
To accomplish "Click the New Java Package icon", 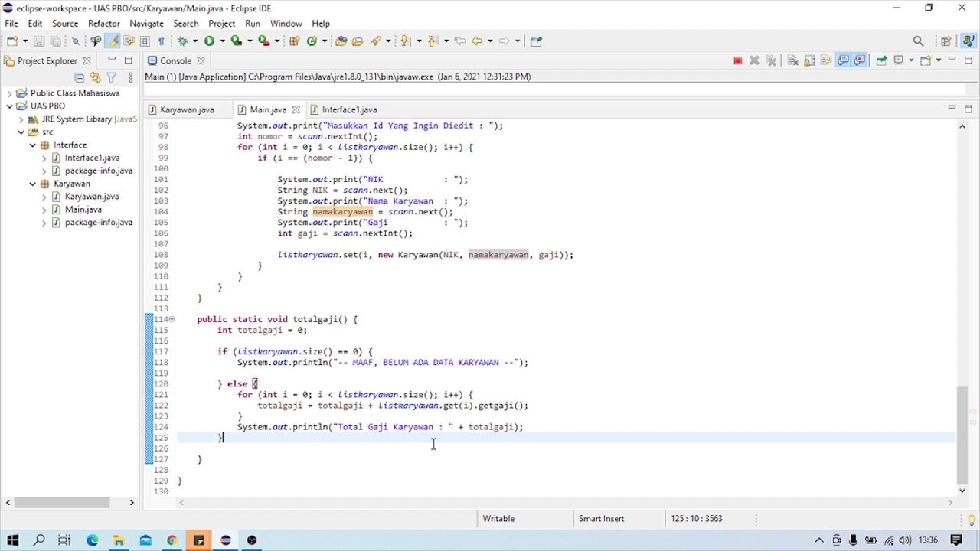I will [x=295, y=41].
